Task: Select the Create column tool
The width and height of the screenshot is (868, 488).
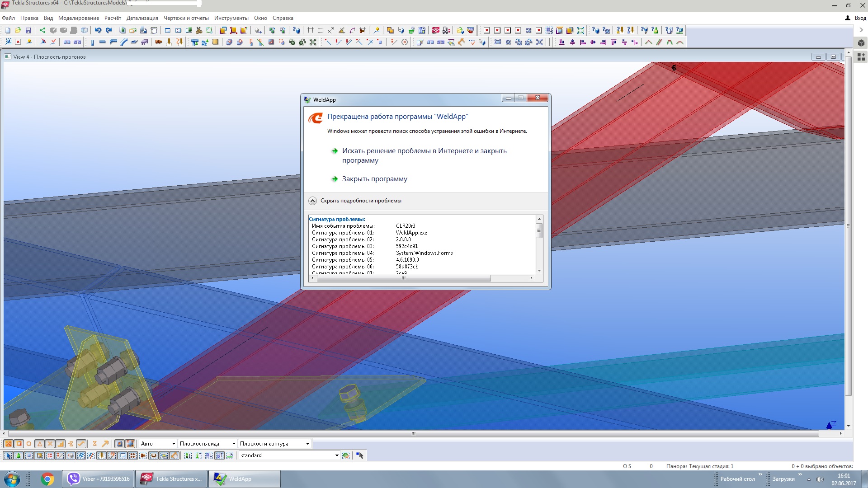Action: click(x=92, y=42)
